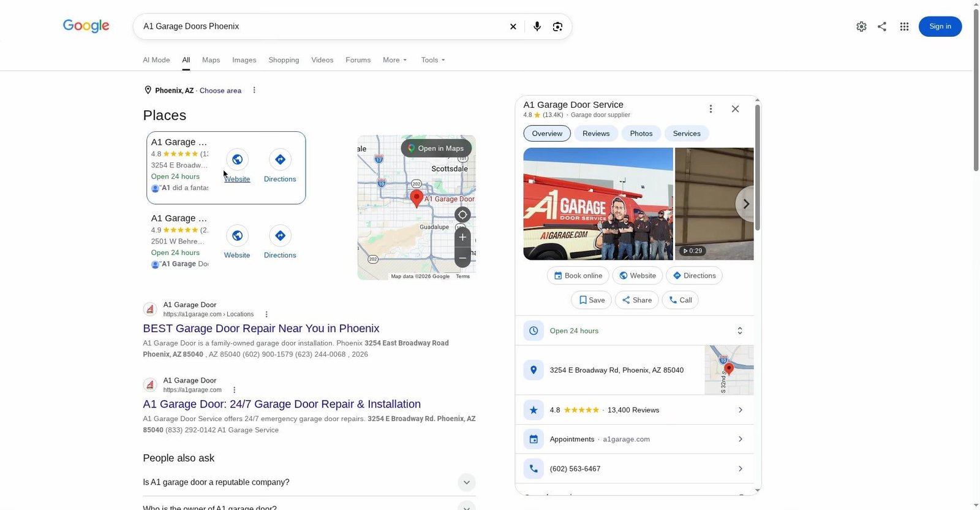Switch to the Maps search tab
Viewport: 980px width, 510px height.
pyautogui.click(x=211, y=60)
